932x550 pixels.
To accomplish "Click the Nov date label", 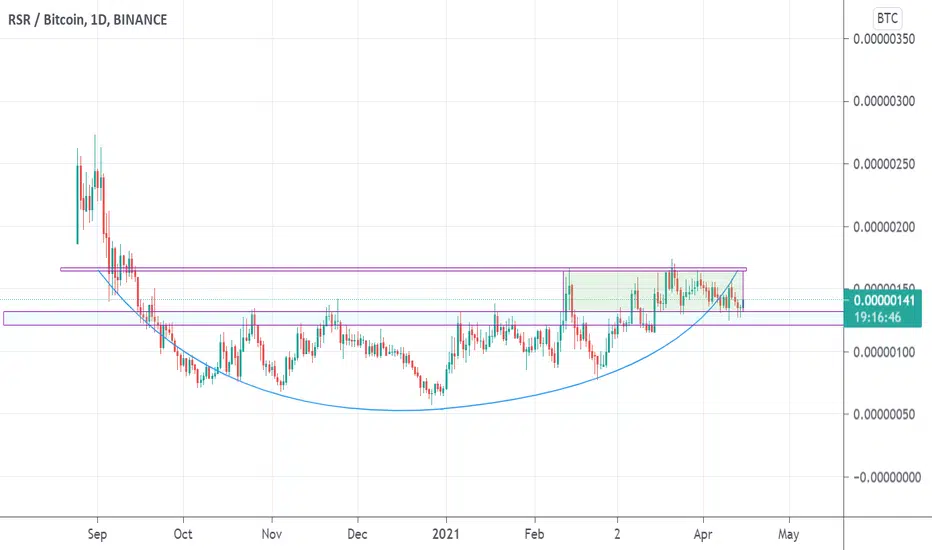I will coord(272,534).
